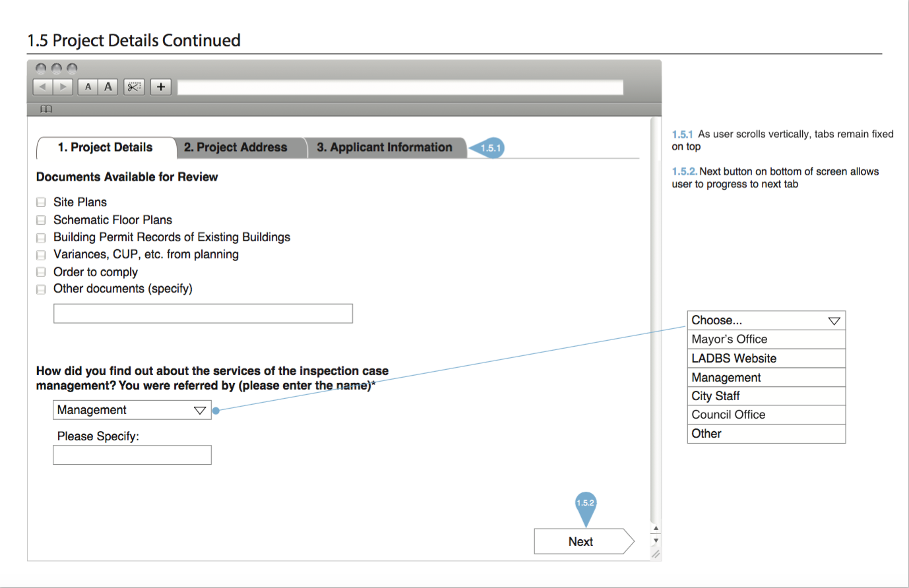
Task: Expand the Choose... dropdown list
Action: coord(766,320)
